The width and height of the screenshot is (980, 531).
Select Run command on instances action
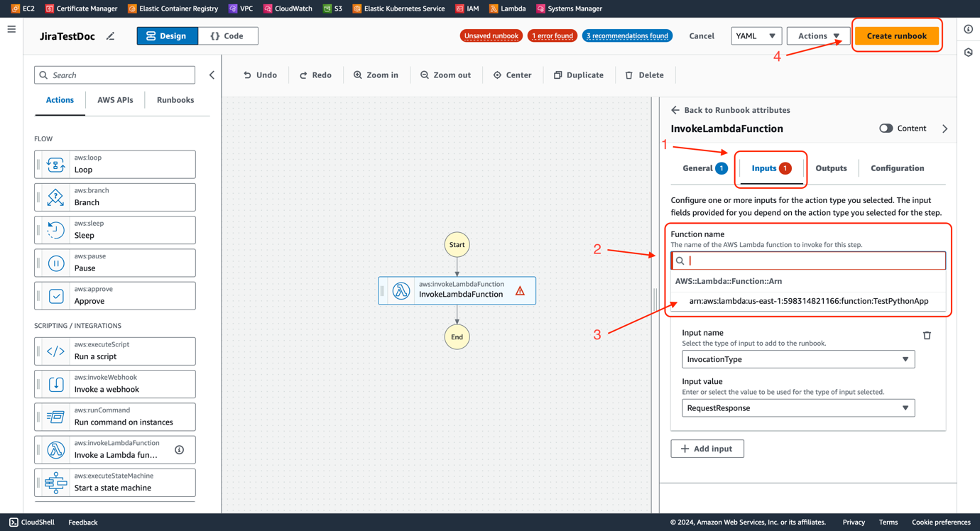115,417
